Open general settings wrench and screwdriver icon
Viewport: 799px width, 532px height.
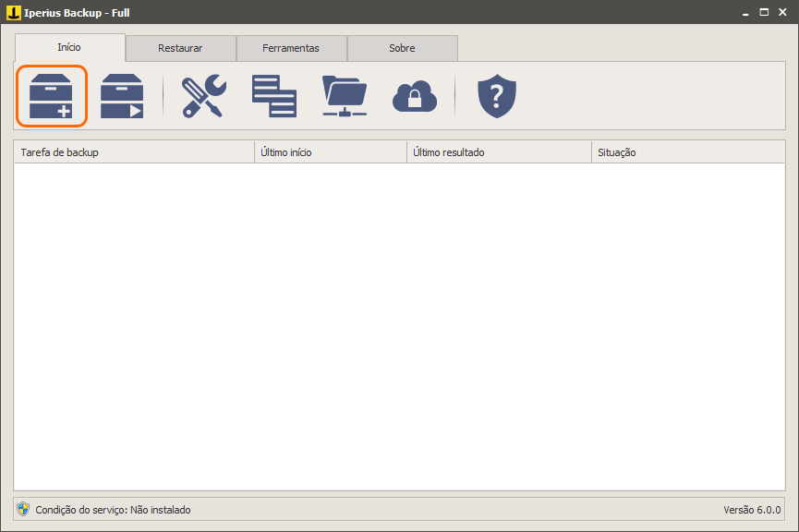tap(204, 96)
